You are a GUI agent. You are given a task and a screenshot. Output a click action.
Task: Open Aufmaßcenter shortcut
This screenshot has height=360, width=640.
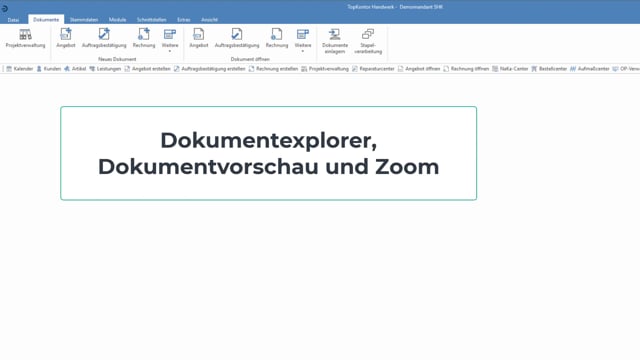click(x=590, y=69)
